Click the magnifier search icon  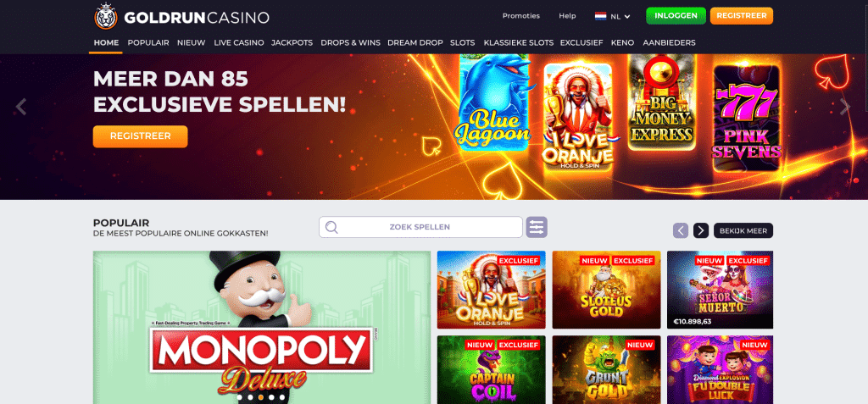pyautogui.click(x=331, y=227)
